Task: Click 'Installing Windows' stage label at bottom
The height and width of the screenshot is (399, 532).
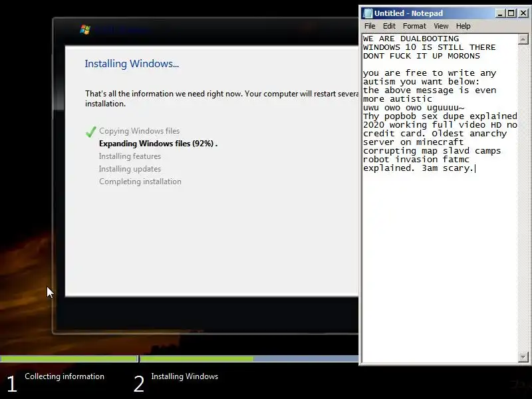Action: (185, 376)
